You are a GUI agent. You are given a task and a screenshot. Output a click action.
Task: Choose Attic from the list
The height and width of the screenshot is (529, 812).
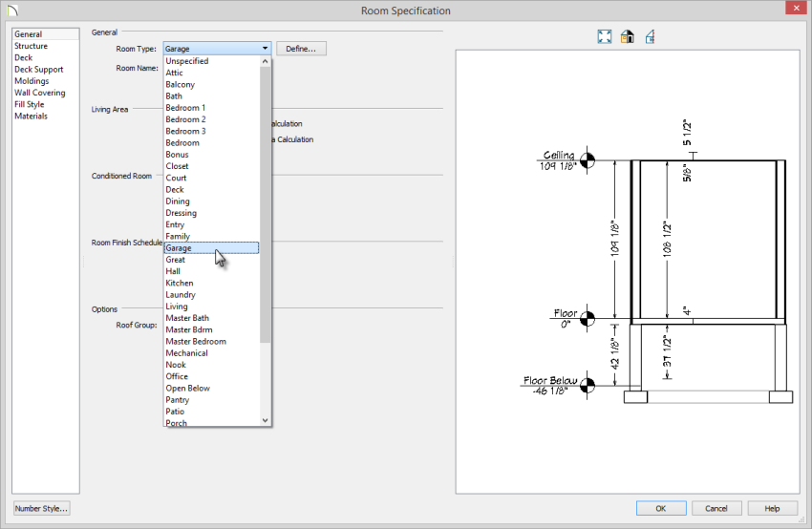(211, 73)
